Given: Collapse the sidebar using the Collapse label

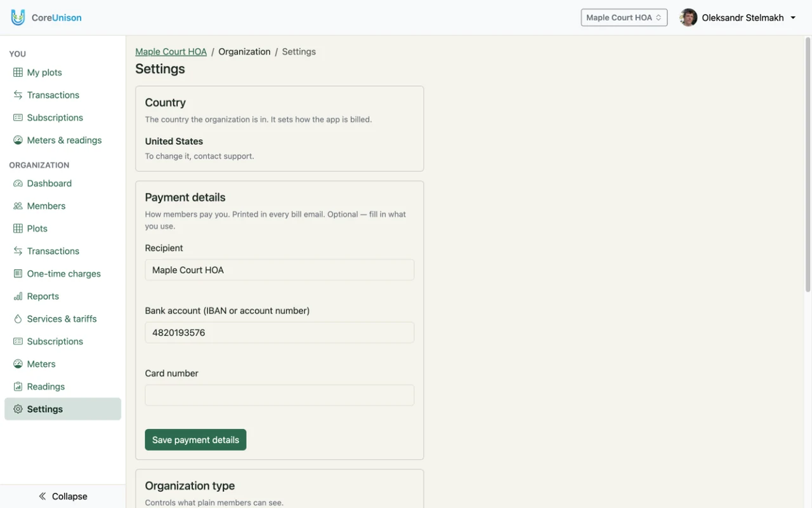Looking at the screenshot, I should [70, 497].
